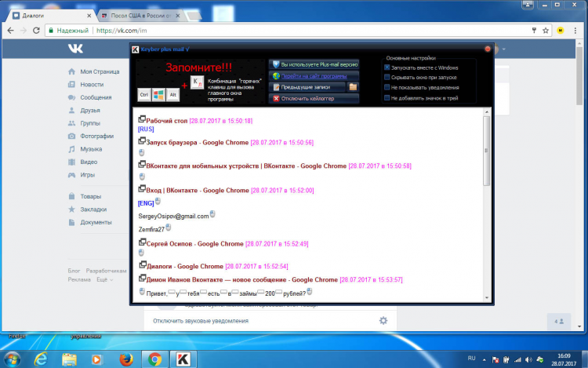Click the [ENG] language marker
Image resolution: width=588 pixels, height=368 pixels.
point(146,203)
